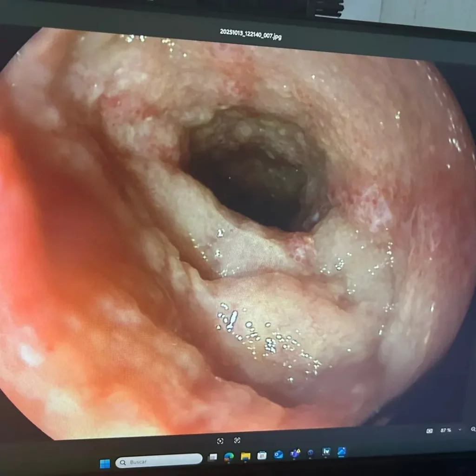Open the Windows Start menu
Screen dimensions: 476x476
[x=105, y=463]
